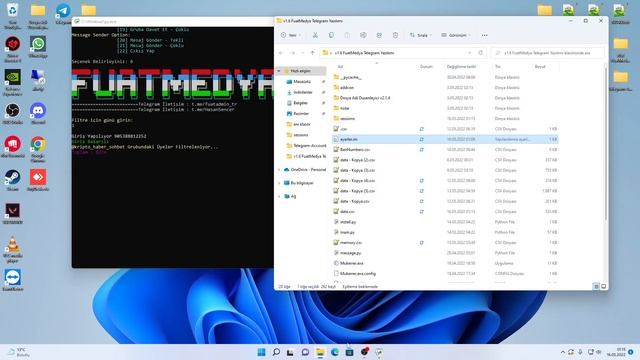
Task: Go up one folder with up arrow
Action: [313, 53]
